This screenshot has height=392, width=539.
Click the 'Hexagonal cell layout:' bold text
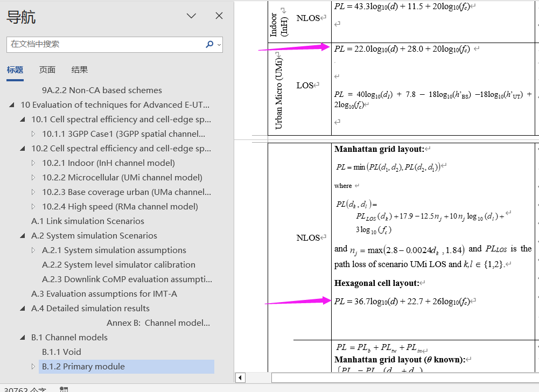(x=377, y=283)
